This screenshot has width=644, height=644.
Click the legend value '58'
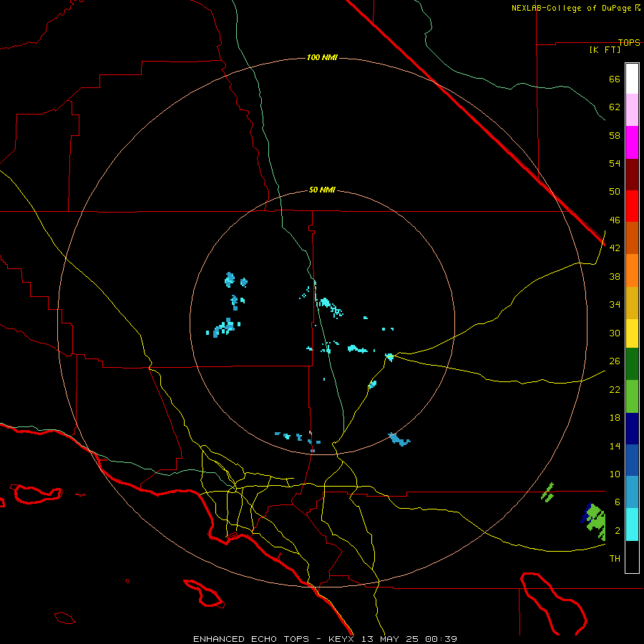[x=615, y=135]
